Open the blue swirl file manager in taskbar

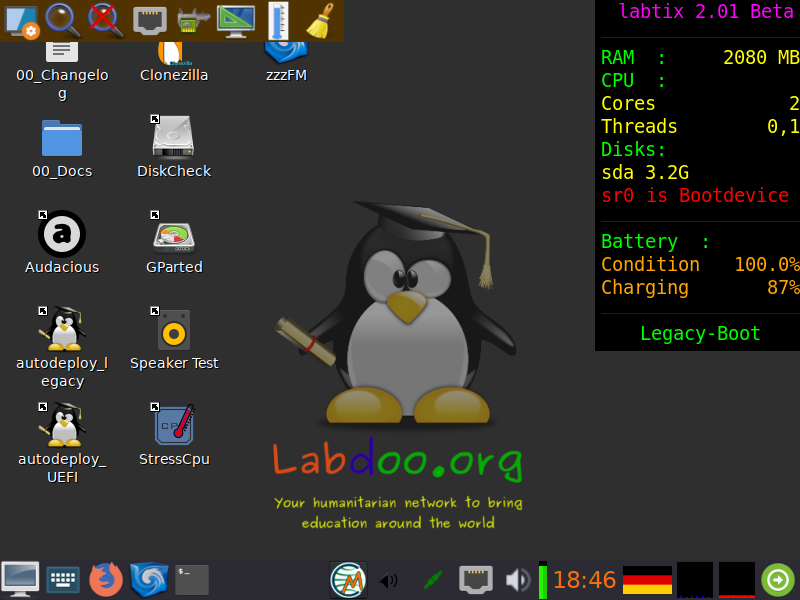(148, 580)
